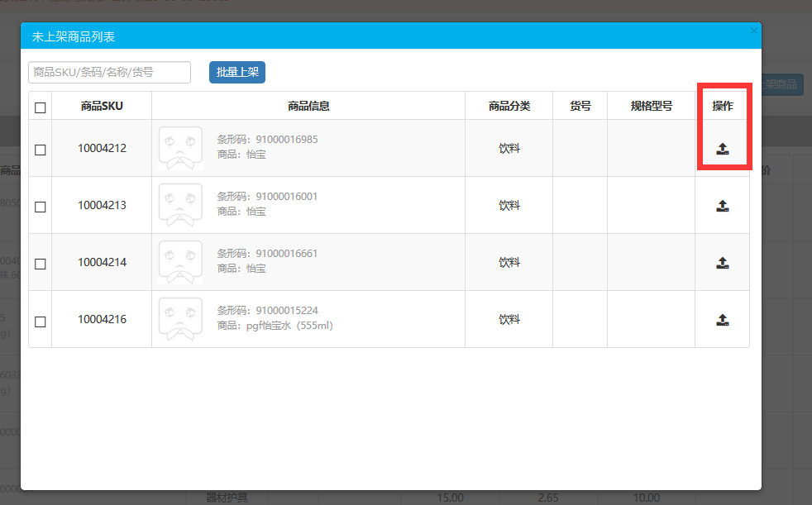Open product image for SKU 10004214
Image resolution: width=812 pixels, height=505 pixels.
[x=180, y=262]
